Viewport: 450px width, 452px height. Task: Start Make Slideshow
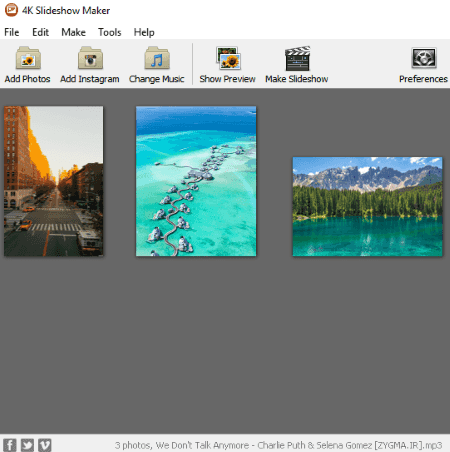pos(297,64)
